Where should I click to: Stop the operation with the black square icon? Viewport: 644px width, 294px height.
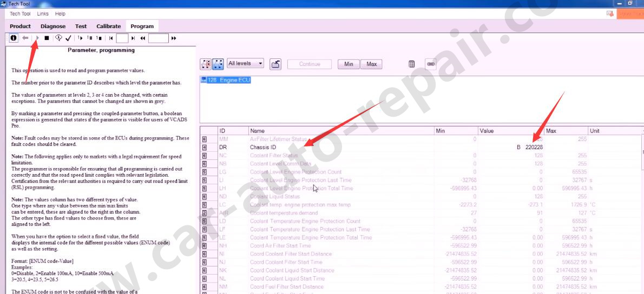(x=47, y=38)
